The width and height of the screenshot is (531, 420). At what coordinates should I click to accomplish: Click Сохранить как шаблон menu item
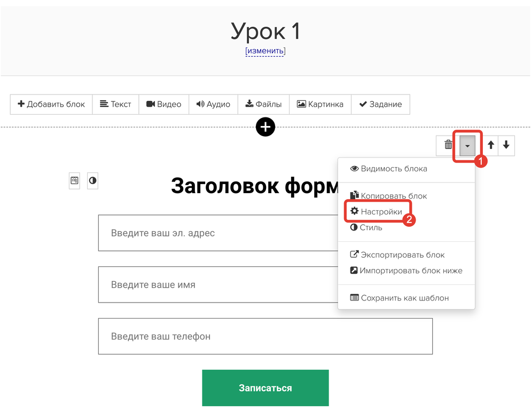pyautogui.click(x=399, y=298)
